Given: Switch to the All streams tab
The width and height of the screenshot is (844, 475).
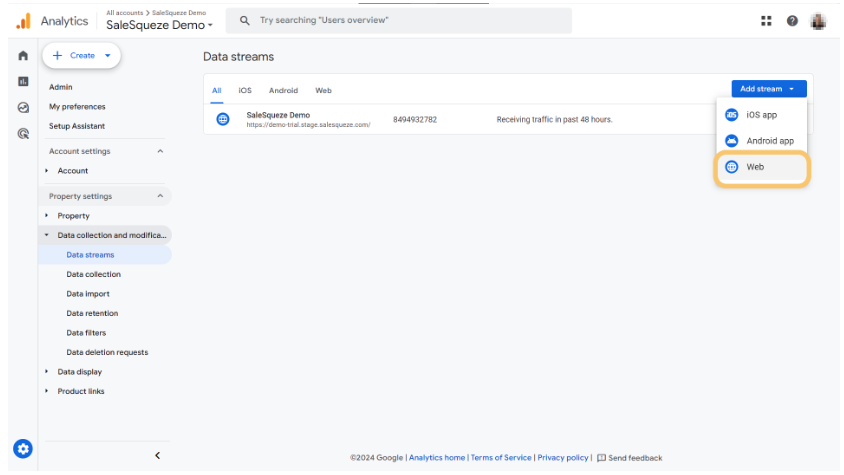Looking at the screenshot, I should tap(216, 90).
